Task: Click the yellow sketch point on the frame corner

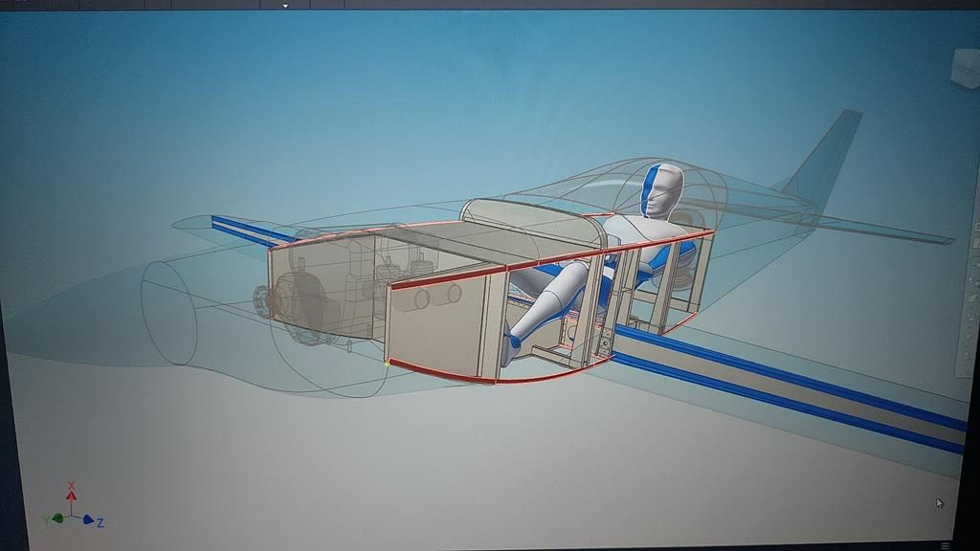Action: coord(387,364)
